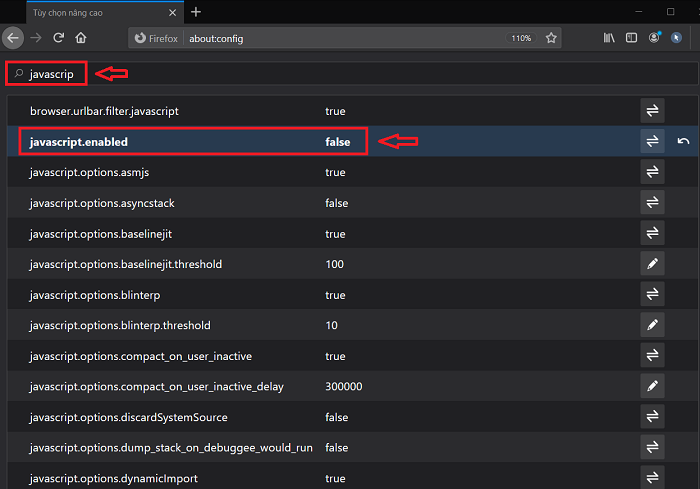Select javascript.options.baselinejit.threshold name
This screenshot has width=700, height=489.
(x=125, y=264)
